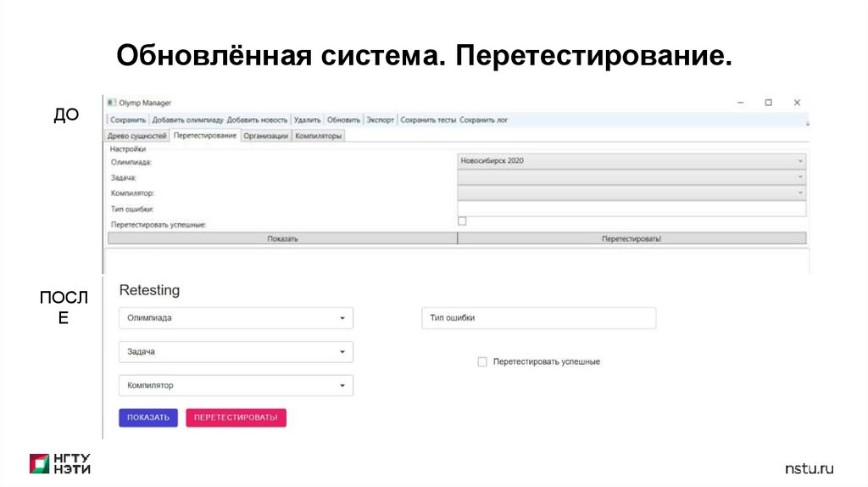Image resolution: width=868 pixels, height=487 pixels.
Task: Maximize the Olymp Manager window
Action: point(768,103)
